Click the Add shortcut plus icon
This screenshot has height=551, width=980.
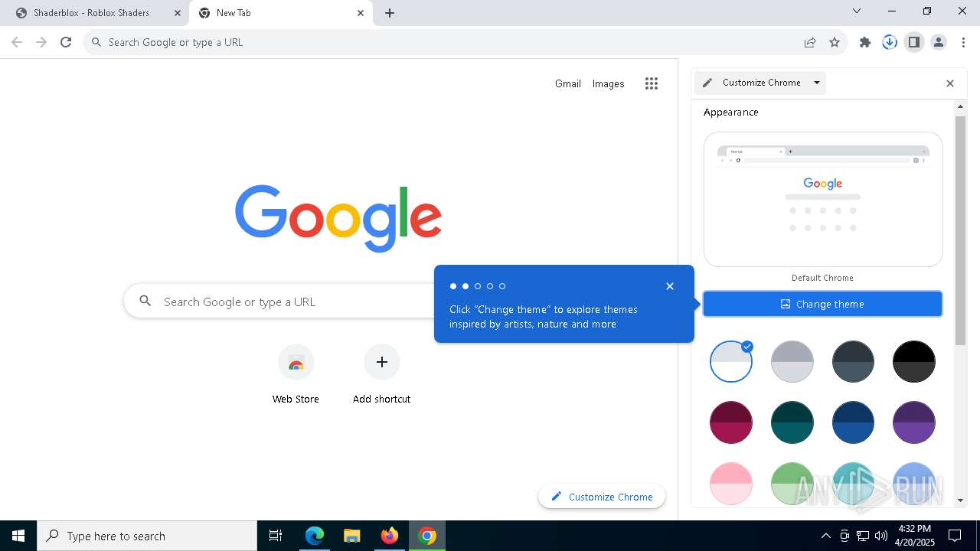(x=381, y=362)
